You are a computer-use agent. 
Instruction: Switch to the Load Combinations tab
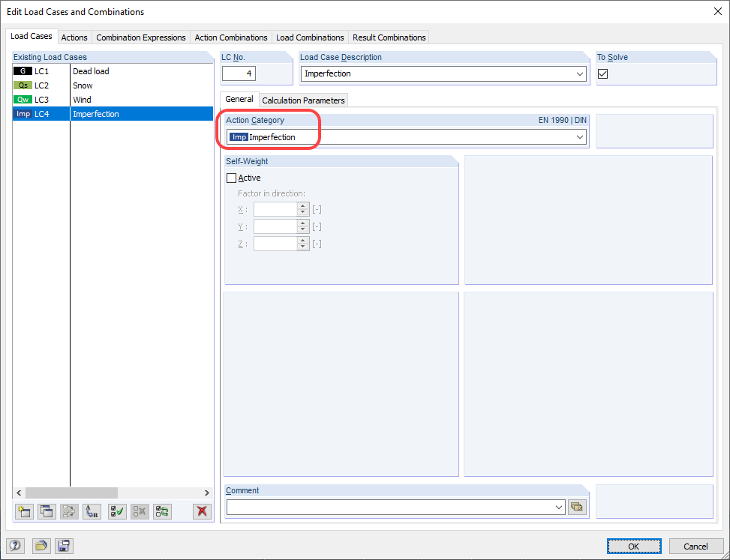(x=310, y=37)
